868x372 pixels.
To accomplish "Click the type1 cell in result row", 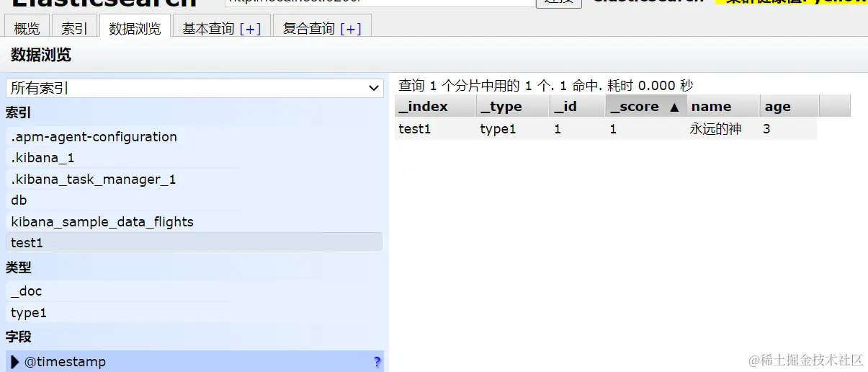I will [x=513, y=130].
